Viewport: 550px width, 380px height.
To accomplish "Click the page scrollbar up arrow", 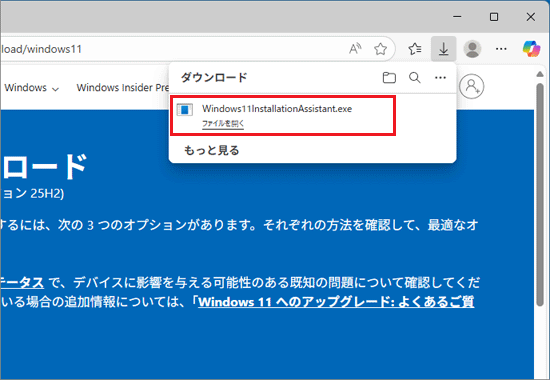I will click(x=540, y=74).
